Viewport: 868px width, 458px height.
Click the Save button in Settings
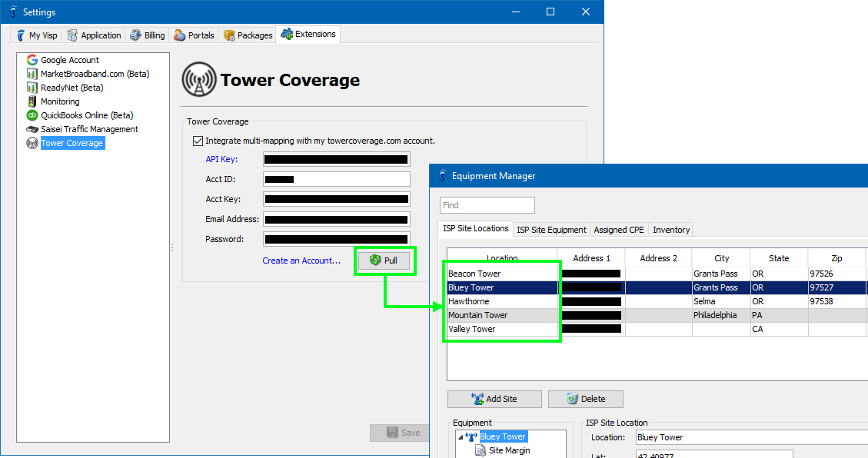click(x=401, y=433)
